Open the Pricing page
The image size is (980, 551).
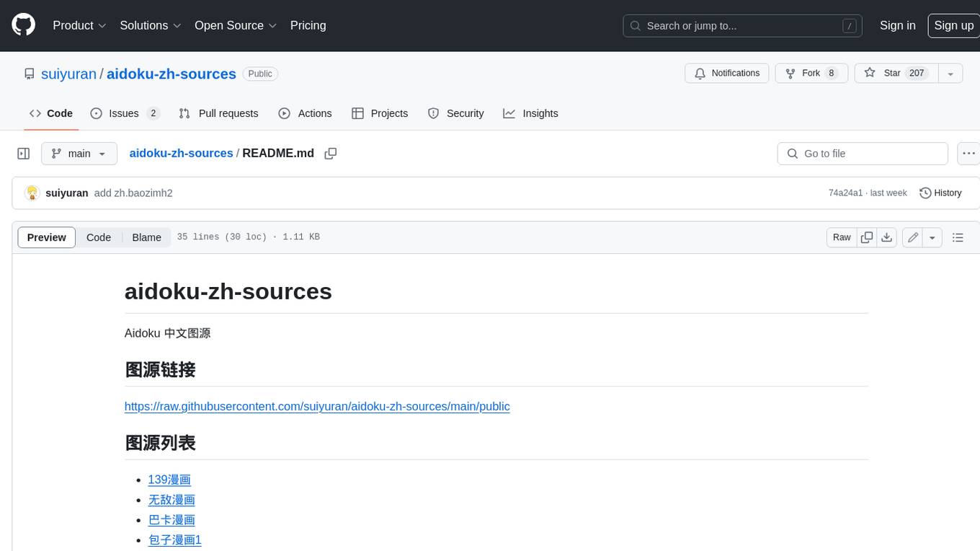pyautogui.click(x=308, y=25)
